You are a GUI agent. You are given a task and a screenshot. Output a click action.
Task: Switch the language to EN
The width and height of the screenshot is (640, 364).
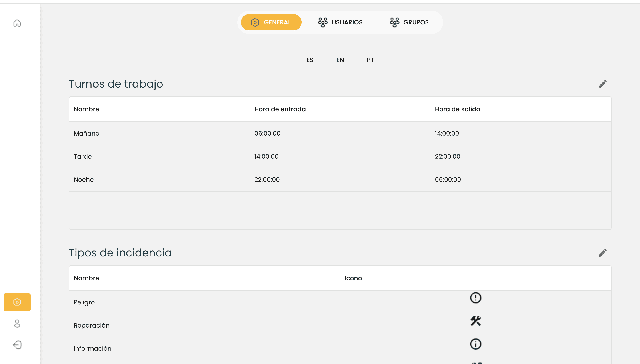coord(340,60)
